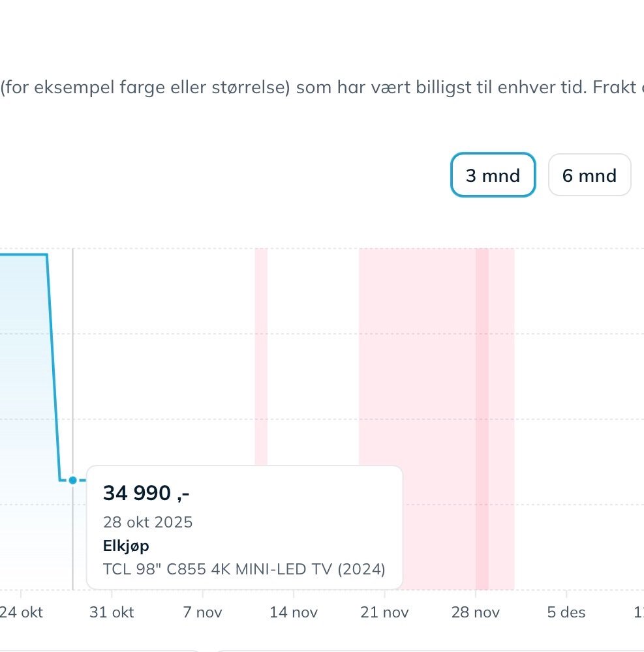Click the 34 990 ,- price in tooltip
The height and width of the screenshot is (652, 644).
146,494
